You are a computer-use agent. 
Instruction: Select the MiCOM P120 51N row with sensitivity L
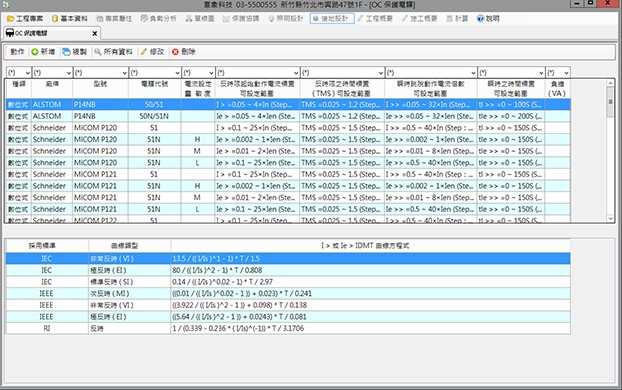288,163
